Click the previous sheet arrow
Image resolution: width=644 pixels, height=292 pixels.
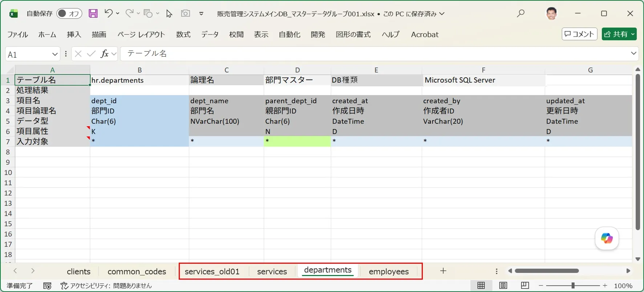coord(15,271)
